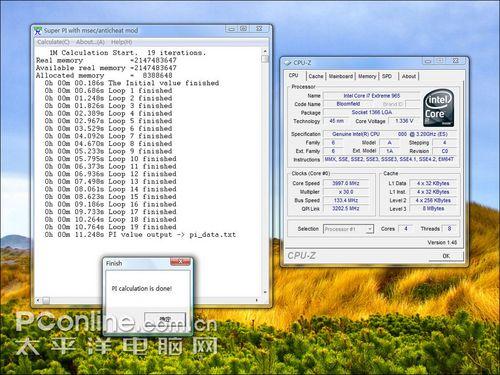Click Super PI horizontal scrollbar right arrow
The image size is (500, 375).
coord(257,300)
